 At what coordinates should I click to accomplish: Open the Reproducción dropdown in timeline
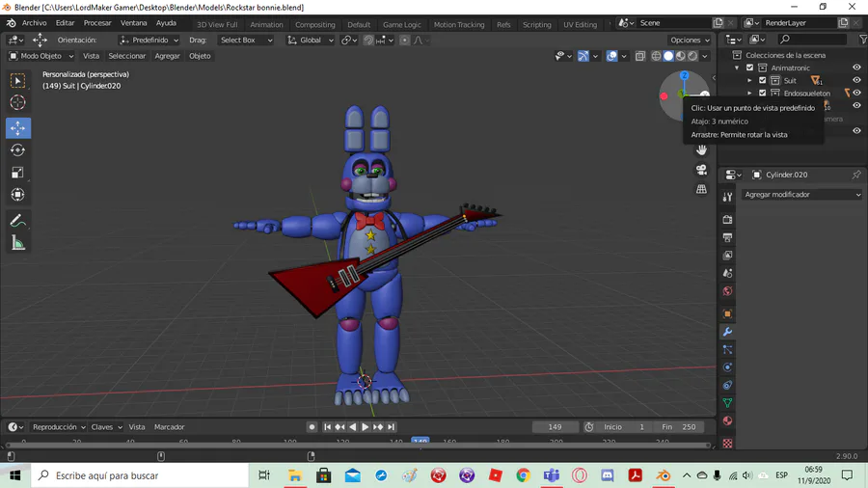59,427
